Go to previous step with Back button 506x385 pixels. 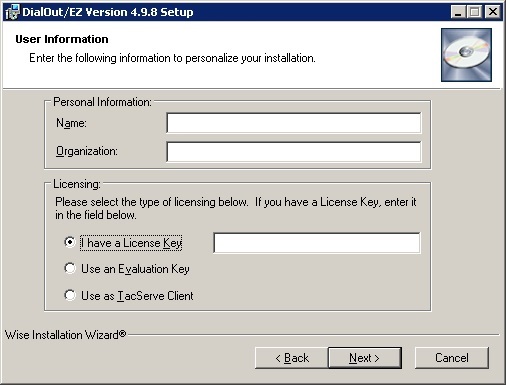point(292,358)
